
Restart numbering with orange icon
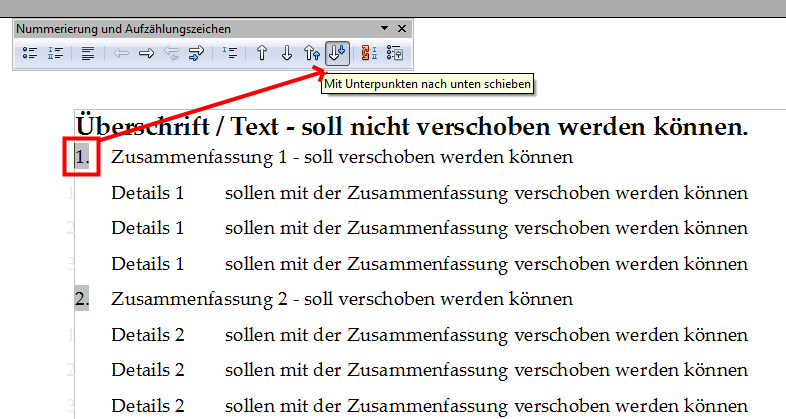tap(369, 53)
